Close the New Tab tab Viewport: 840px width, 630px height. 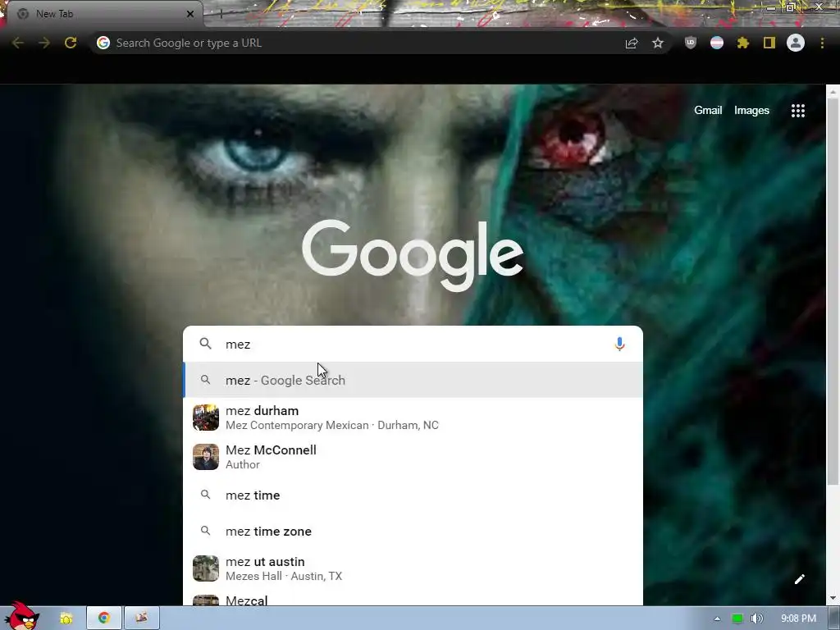189,14
